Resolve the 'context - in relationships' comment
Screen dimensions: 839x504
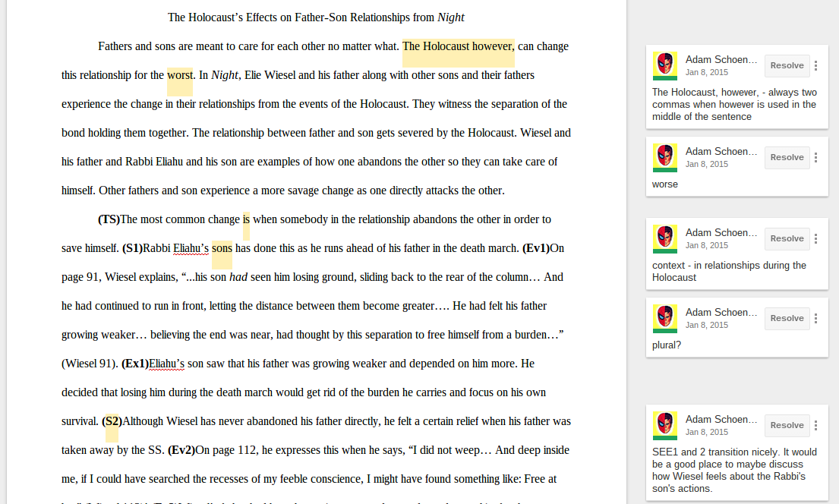787,238
